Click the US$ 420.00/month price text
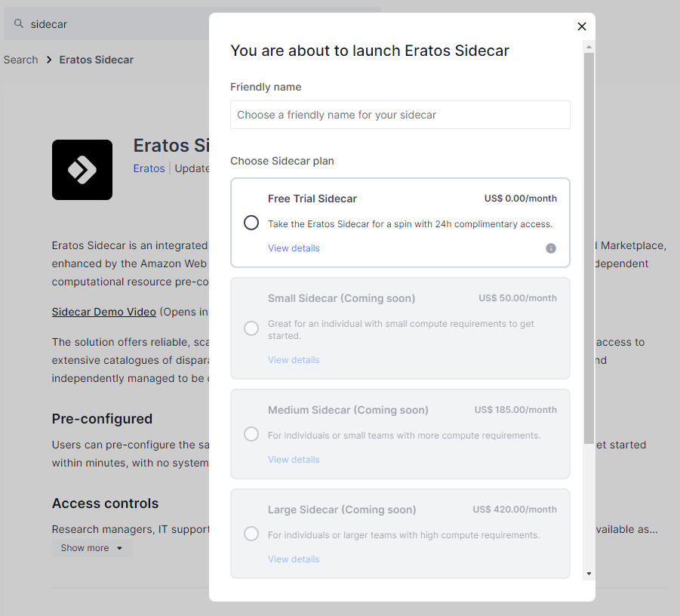 (514, 510)
